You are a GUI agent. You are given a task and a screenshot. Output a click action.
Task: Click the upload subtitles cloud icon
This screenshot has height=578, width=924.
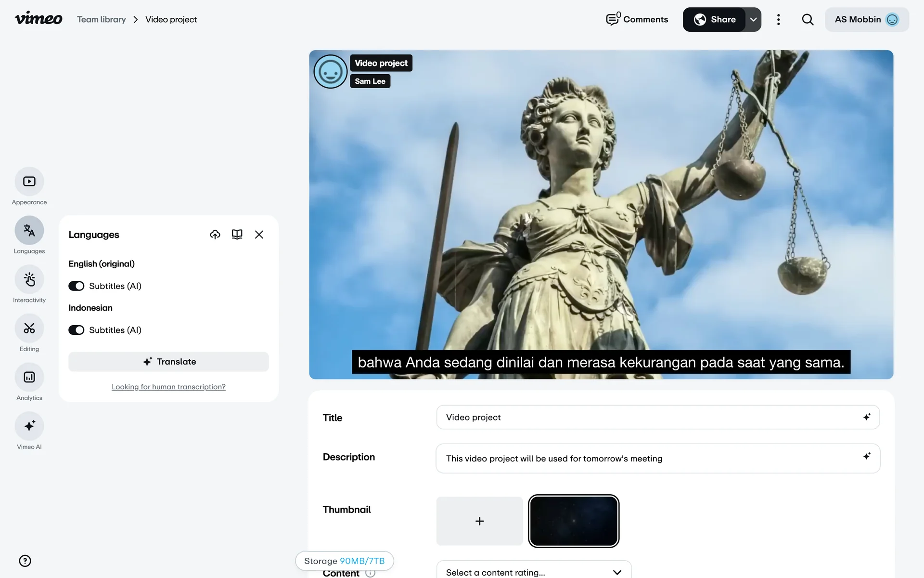coord(215,235)
